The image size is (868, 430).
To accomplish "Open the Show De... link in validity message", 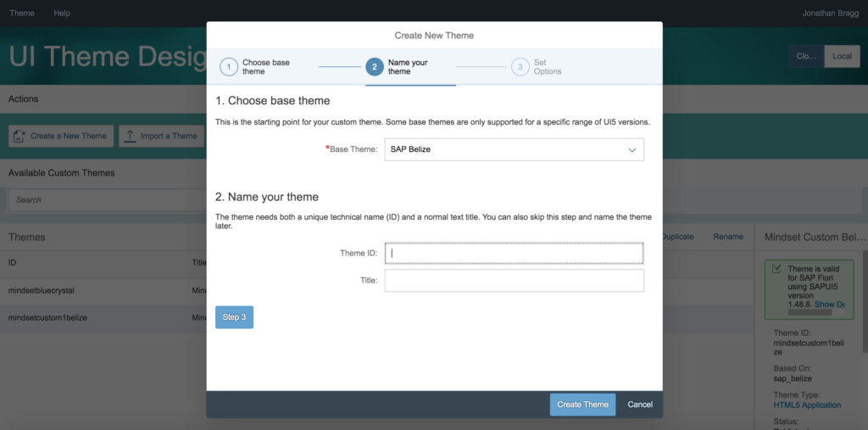I will click(x=829, y=304).
